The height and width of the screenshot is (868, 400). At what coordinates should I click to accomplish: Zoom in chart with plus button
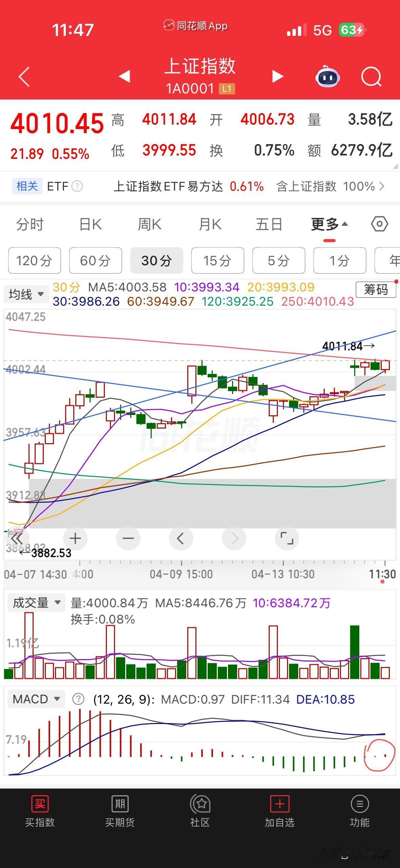(75, 538)
